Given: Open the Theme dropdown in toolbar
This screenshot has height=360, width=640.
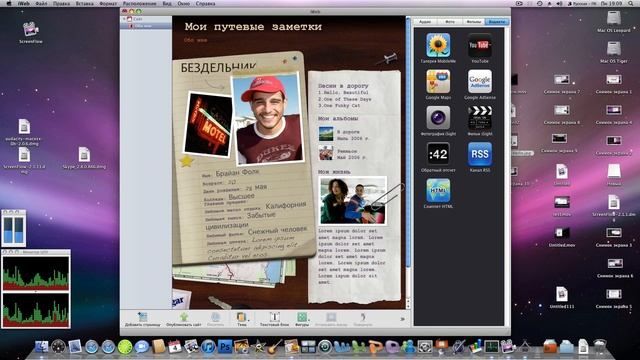Looking at the screenshot, I should pyautogui.click(x=242, y=318).
